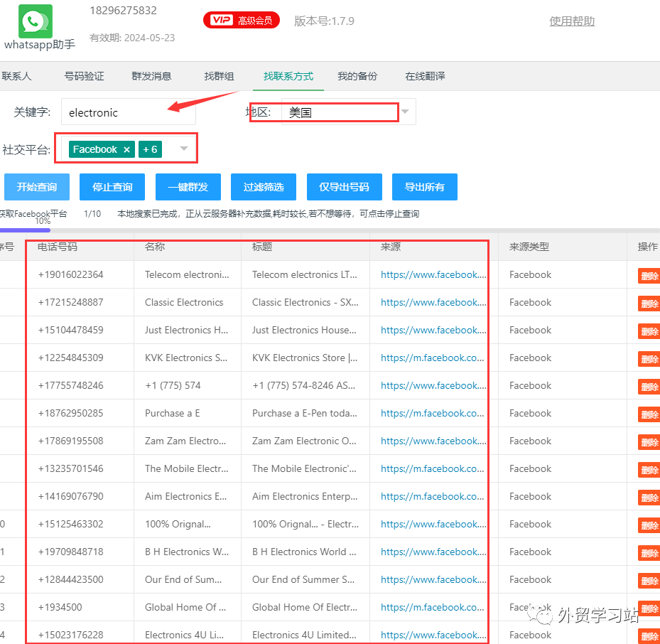Open Facebook link for Just Electronics row
The image size is (660, 644).
pyautogui.click(x=433, y=331)
